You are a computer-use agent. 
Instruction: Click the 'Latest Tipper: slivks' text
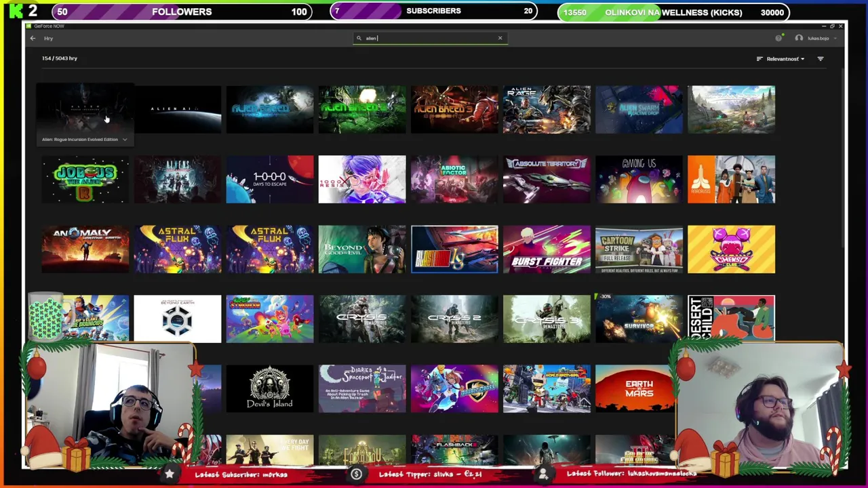[430, 474]
